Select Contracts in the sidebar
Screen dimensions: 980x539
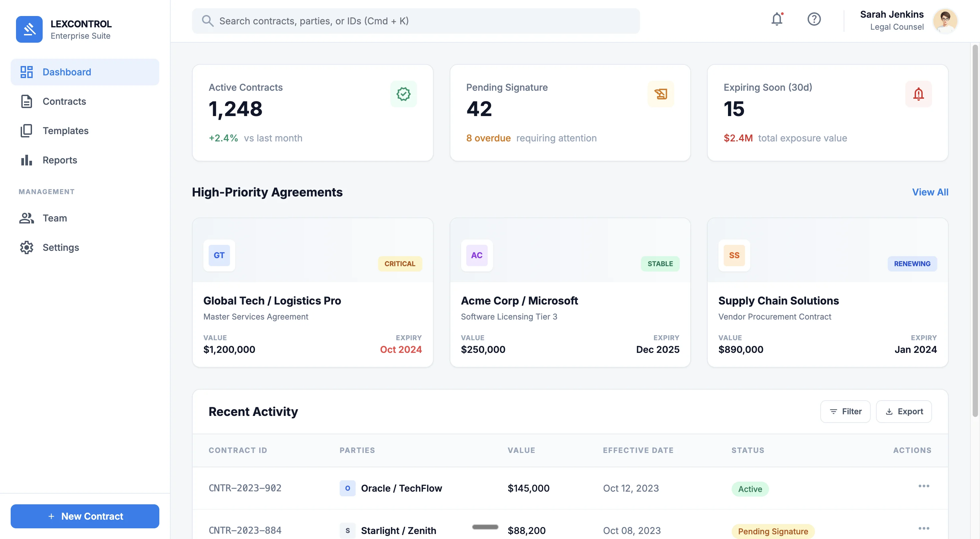64,101
